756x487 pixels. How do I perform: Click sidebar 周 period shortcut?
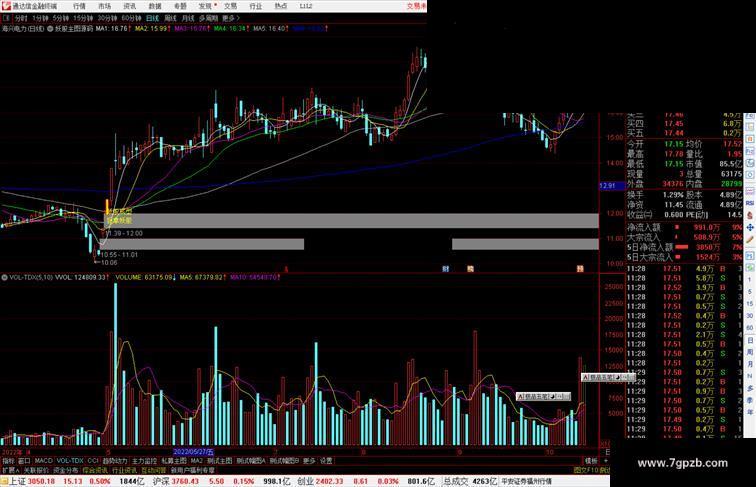click(750, 352)
